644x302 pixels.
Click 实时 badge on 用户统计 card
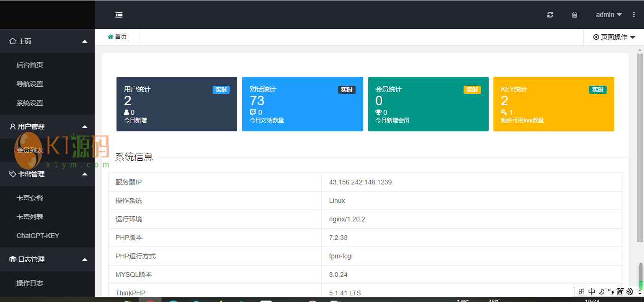click(x=221, y=90)
